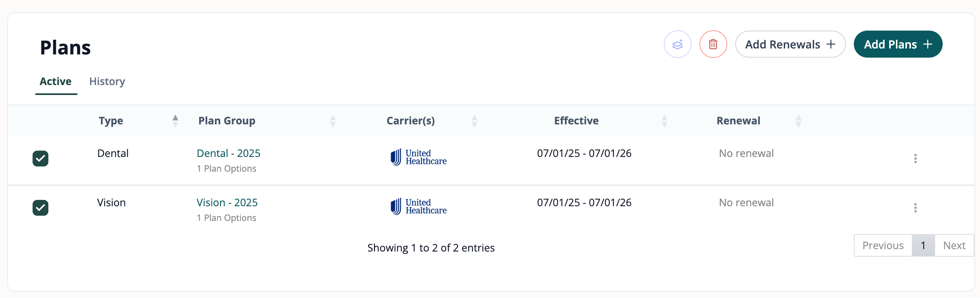Open the Dental - 2025 plan group

[x=228, y=153]
